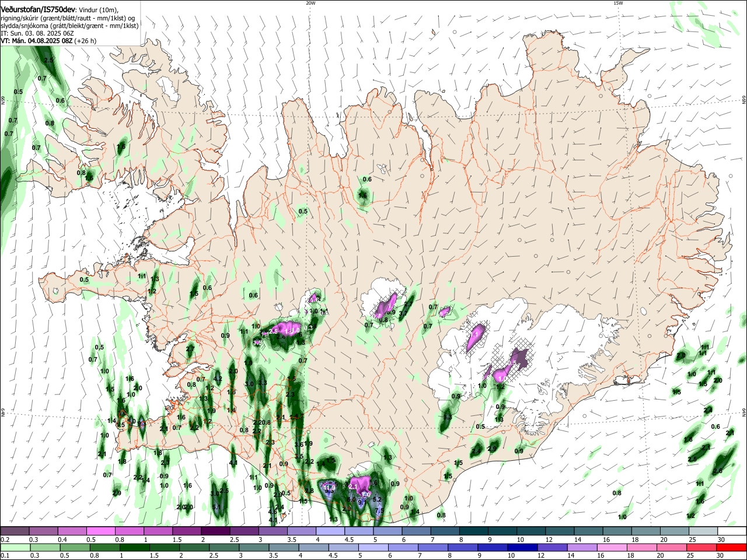Click the Veðurstofan/IS750dev title text
The image size is (747, 560).
[38, 9]
